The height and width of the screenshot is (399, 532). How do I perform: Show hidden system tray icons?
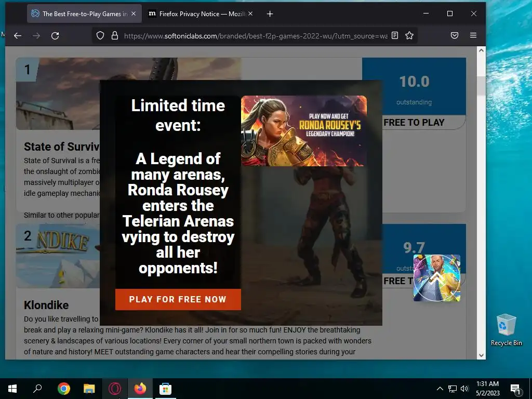[440, 389]
